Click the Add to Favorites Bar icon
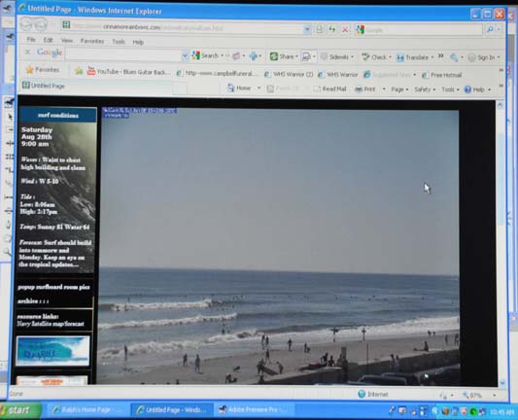The width and height of the screenshot is (518, 420). (79, 71)
